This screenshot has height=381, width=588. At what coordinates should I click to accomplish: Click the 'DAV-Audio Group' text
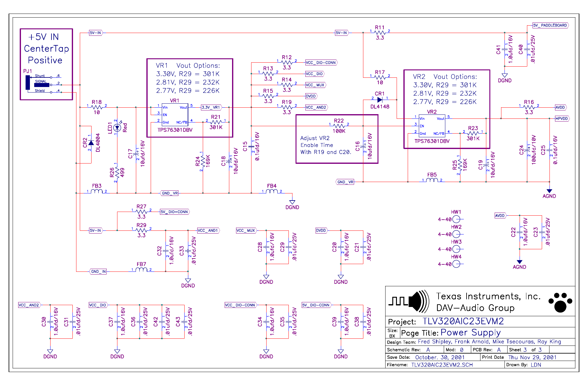pyautogui.click(x=475, y=308)
